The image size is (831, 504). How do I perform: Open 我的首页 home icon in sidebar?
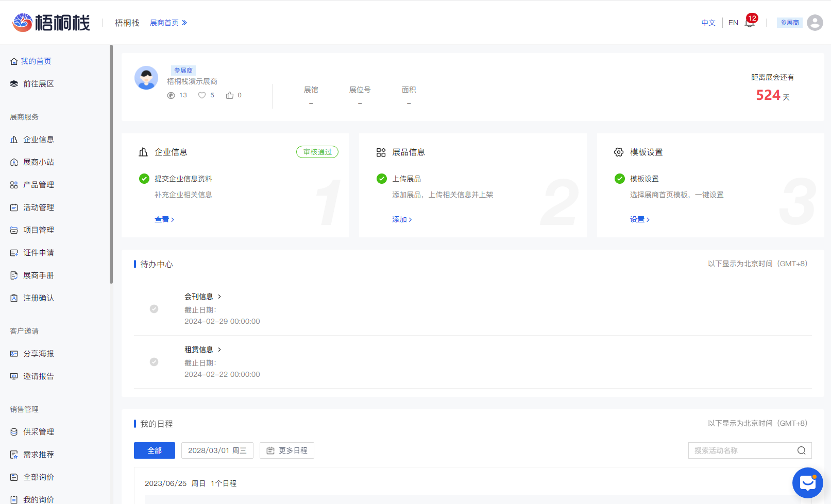pyautogui.click(x=14, y=61)
